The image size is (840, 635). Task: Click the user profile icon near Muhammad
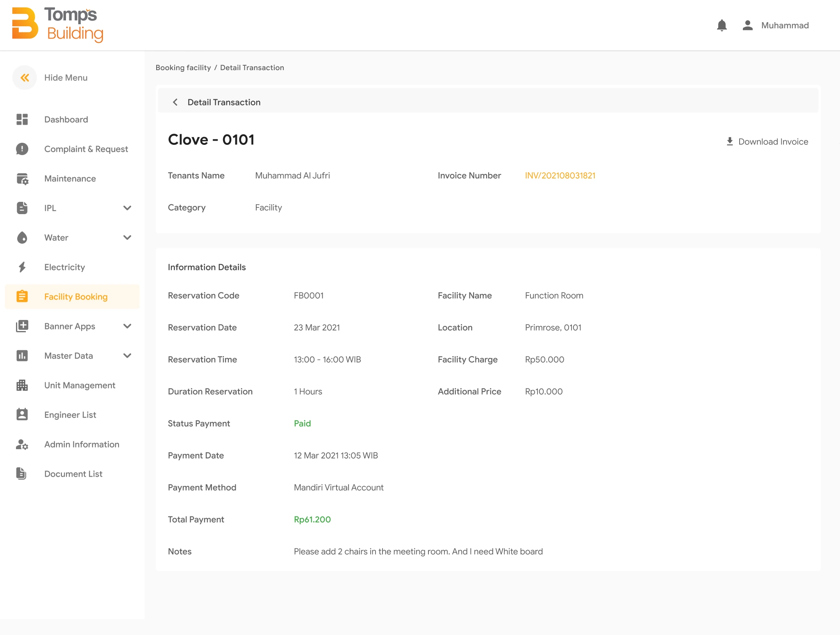pyautogui.click(x=747, y=25)
